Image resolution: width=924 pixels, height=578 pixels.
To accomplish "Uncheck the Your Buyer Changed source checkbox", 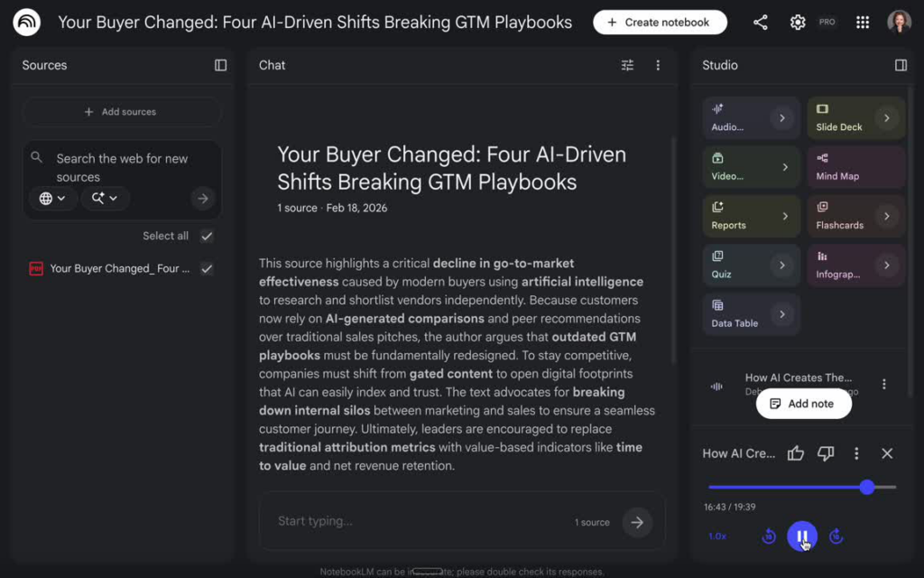I will click(x=207, y=268).
